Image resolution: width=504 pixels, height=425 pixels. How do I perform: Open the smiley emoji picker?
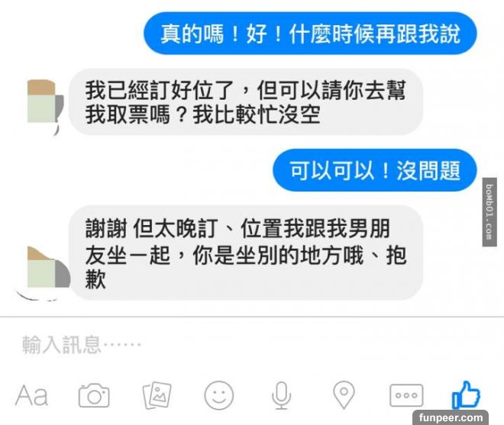219,395
